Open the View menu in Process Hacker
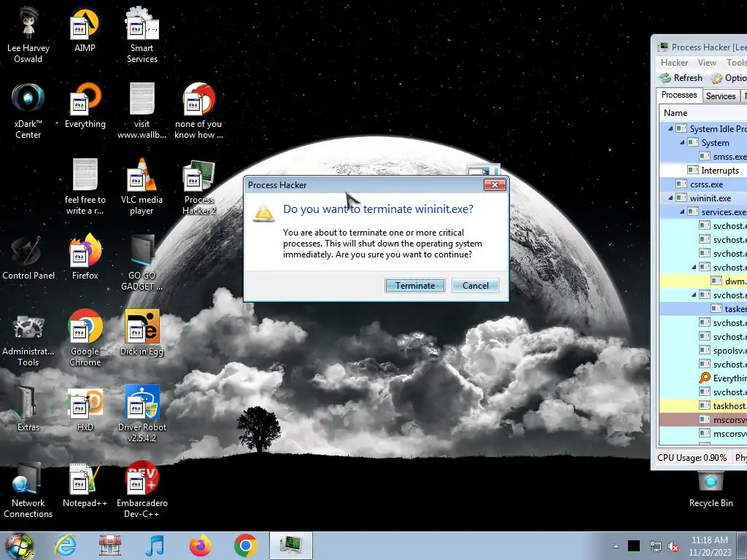The image size is (747, 560). click(x=707, y=63)
